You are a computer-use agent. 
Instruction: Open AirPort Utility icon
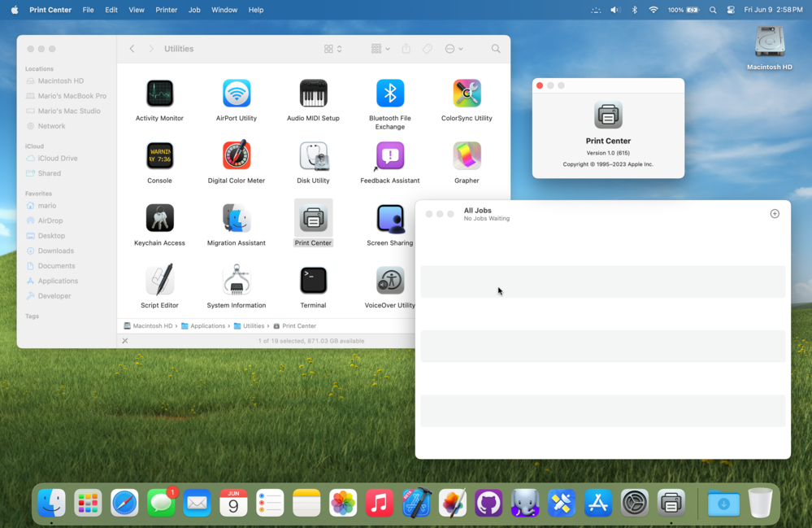(237, 94)
